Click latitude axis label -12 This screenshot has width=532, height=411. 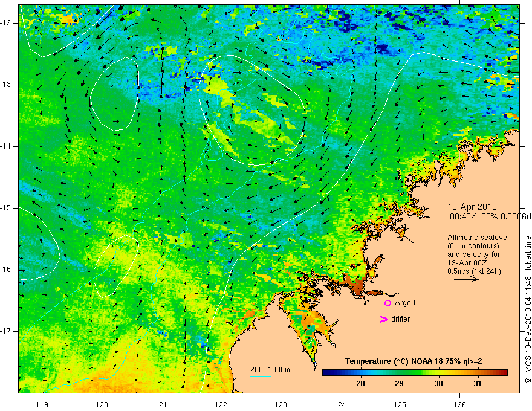tap(7, 23)
